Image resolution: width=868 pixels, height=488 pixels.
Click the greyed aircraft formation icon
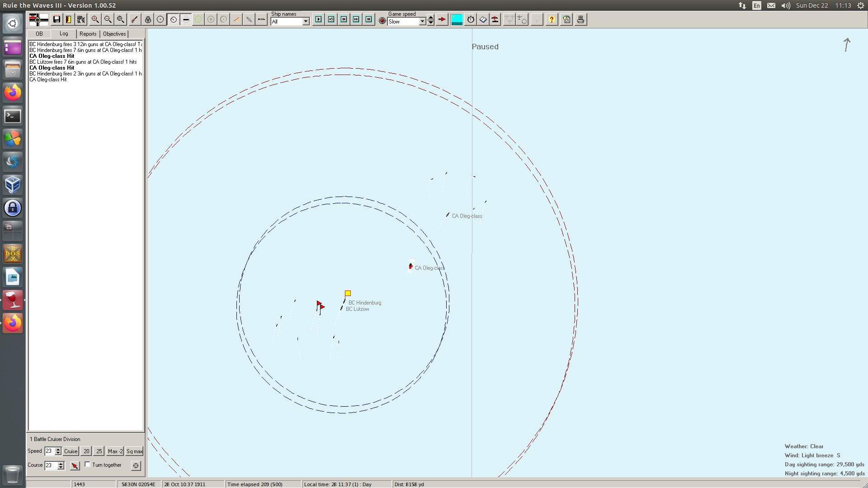pyautogui.click(x=509, y=19)
